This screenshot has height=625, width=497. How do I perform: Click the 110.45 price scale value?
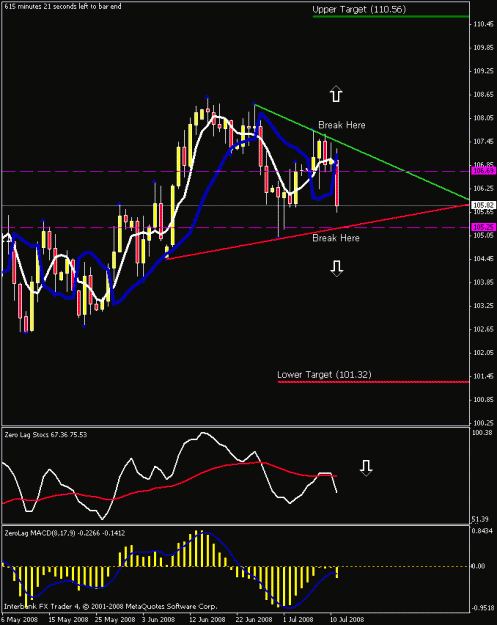483,24
